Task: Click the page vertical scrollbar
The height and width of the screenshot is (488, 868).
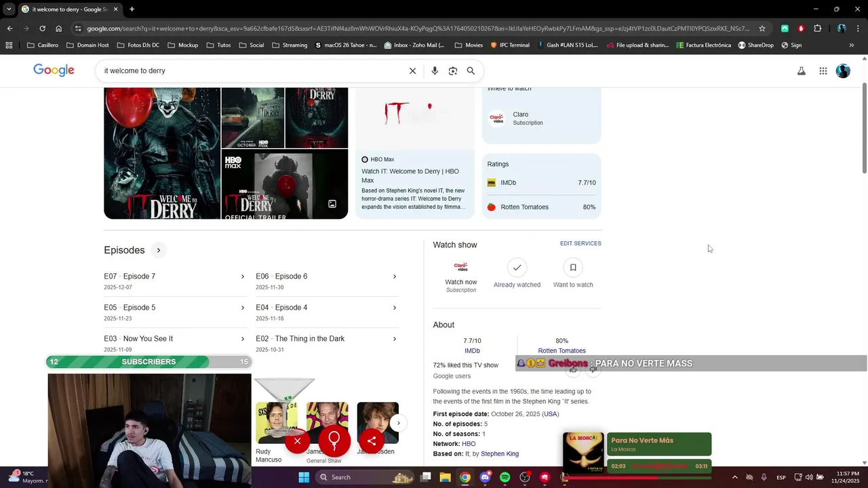Action: pyautogui.click(x=864, y=129)
